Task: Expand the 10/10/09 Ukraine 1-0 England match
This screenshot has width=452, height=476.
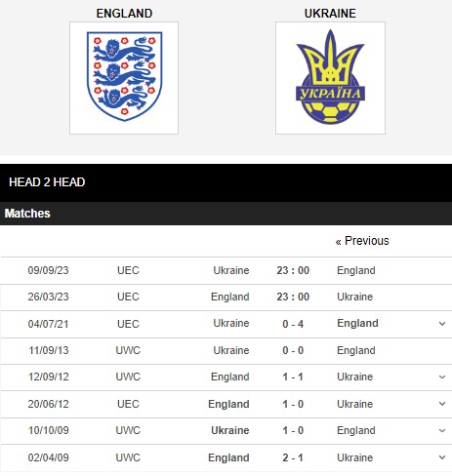Action: (x=442, y=430)
